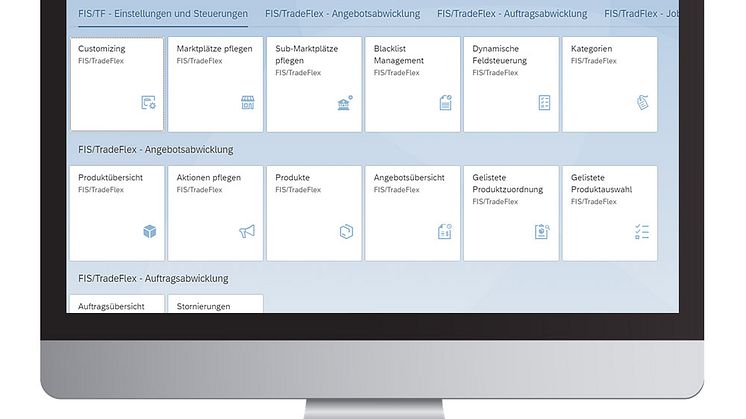The width and height of the screenshot is (746, 419).
Task: Switch to FIS/TradeFlex - Angebotsabwicklung tab
Action: 343,14
